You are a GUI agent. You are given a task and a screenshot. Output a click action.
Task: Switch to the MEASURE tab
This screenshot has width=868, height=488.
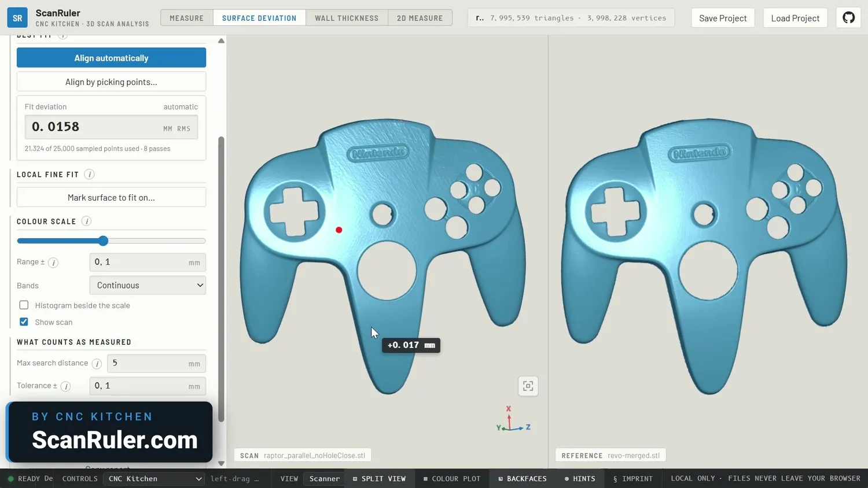(187, 18)
